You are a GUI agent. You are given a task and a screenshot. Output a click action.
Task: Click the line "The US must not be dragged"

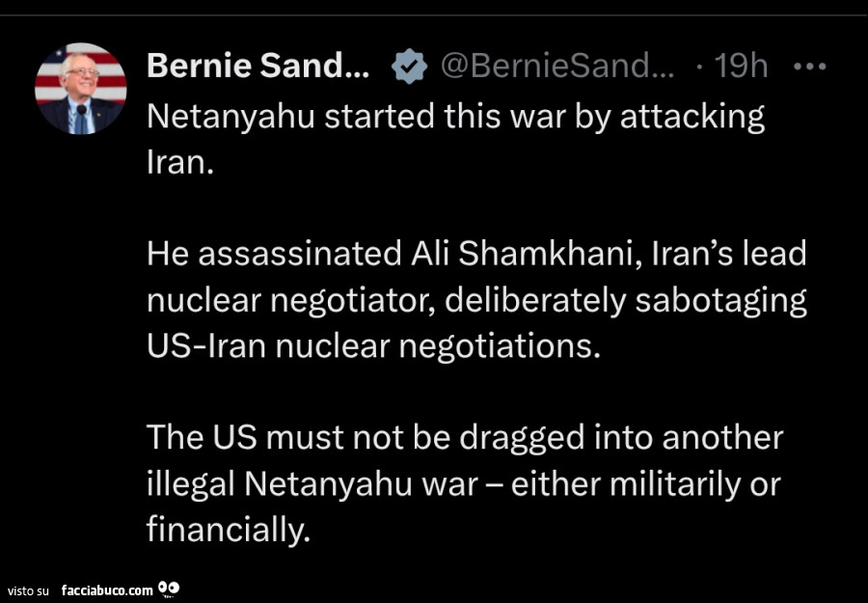[465, 437]
